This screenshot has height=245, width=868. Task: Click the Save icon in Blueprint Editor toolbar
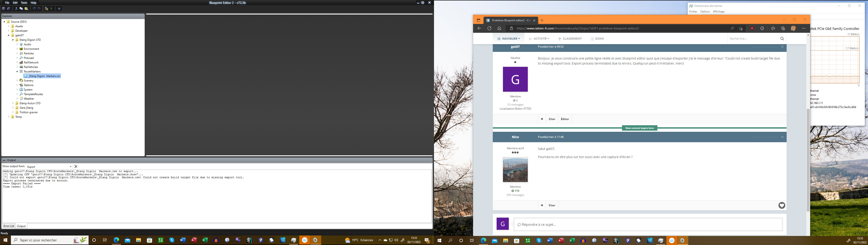pos(3,8)
